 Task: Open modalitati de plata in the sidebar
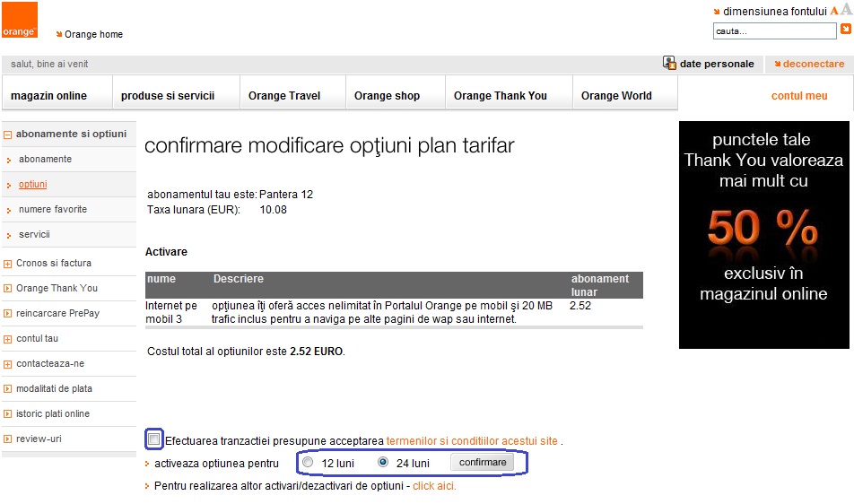(x=54, y=388)
